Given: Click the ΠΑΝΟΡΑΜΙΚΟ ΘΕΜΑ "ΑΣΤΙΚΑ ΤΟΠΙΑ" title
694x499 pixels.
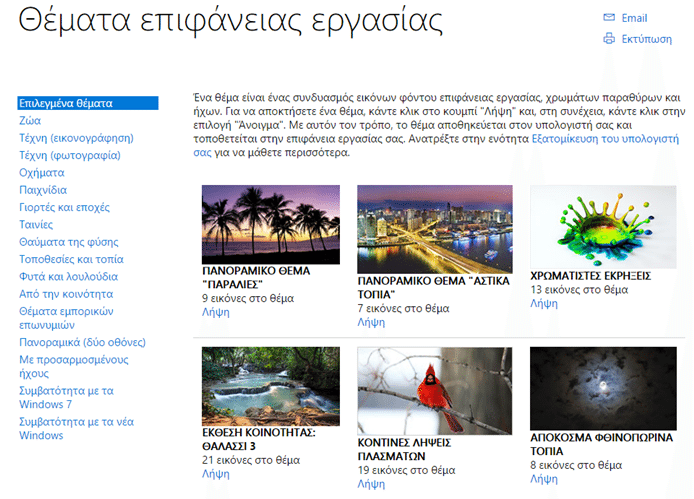Looking at the screenshot, I should [434, 287].
